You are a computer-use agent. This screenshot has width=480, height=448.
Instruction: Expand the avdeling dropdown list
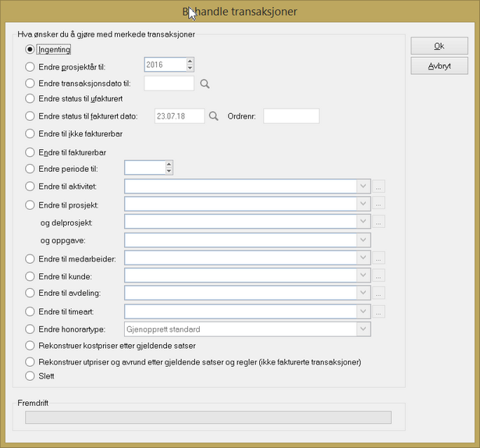click(363, 293)
